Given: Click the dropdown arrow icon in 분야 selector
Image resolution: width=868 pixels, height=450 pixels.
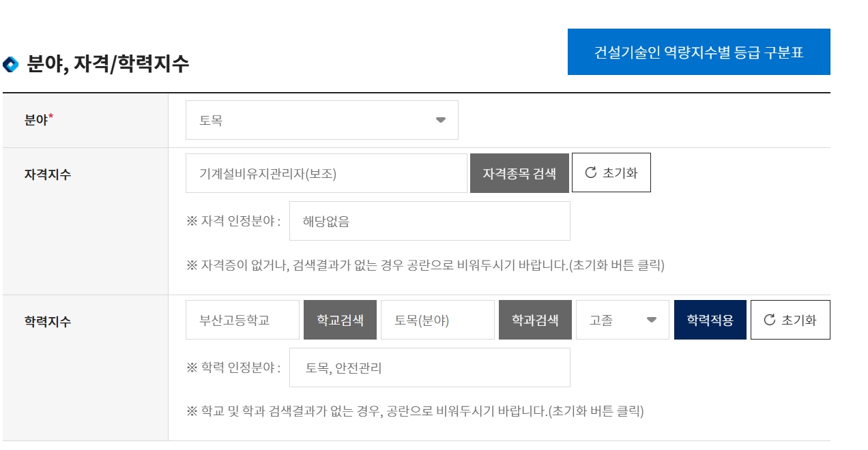Looking at the screenshot, I should (x=439, y=119).
